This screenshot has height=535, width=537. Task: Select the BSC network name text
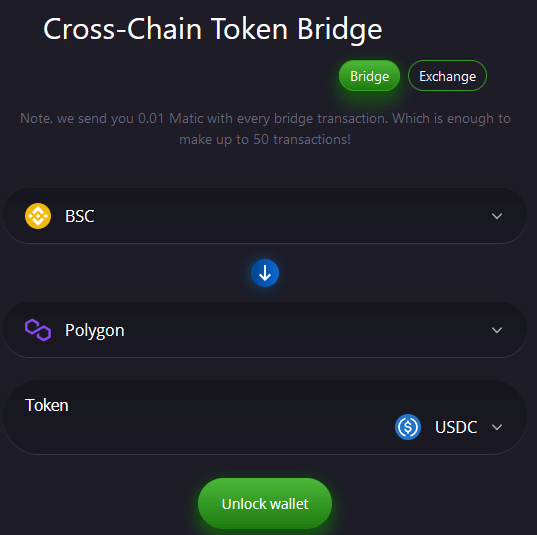click(x=79, y=216)
